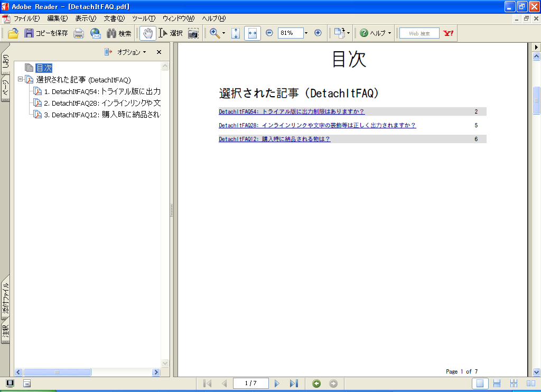Go to the previous page
The width and height of the screenshot is (541, 392).
(x=224, y=384)
